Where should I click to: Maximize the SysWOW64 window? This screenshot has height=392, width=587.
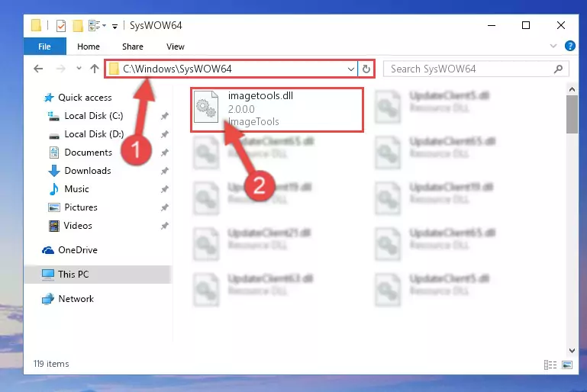click(526, 25)
